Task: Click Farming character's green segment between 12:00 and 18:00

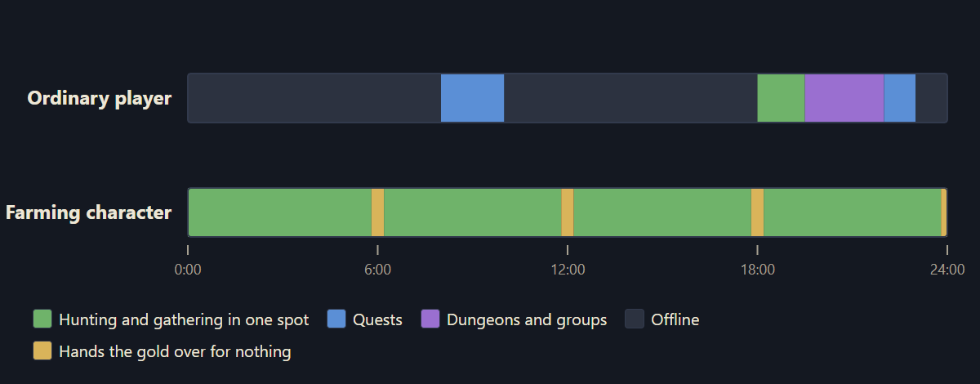Action: point(662,212)
